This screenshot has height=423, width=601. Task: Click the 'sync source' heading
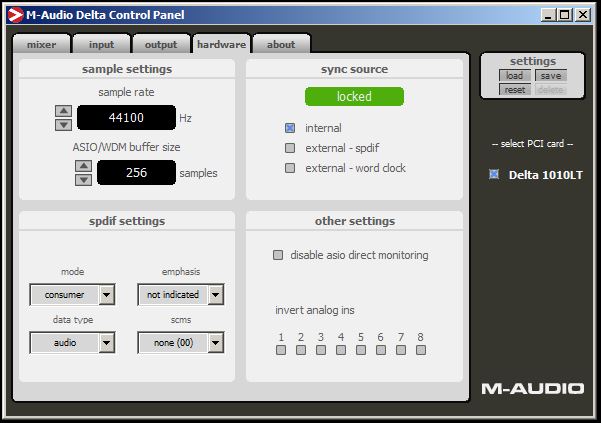(x=355, y=69)
